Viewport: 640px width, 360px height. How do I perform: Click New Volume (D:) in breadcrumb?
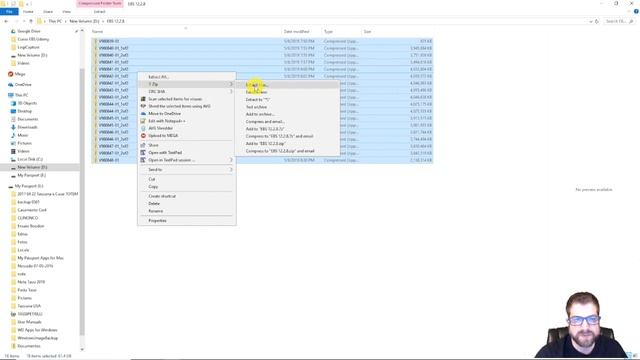84,21
